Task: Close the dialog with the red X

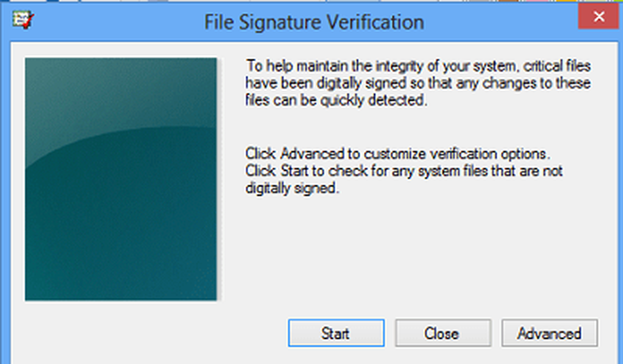Action: point(599,17)
